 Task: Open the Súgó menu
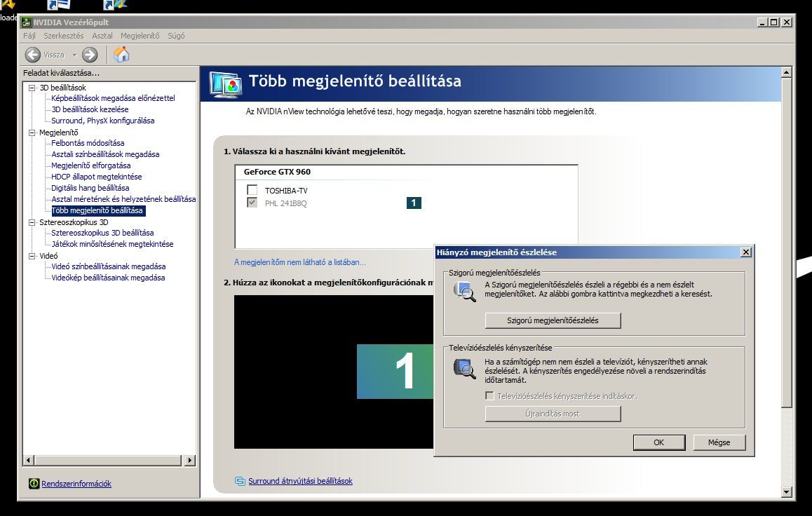(176, 36)
